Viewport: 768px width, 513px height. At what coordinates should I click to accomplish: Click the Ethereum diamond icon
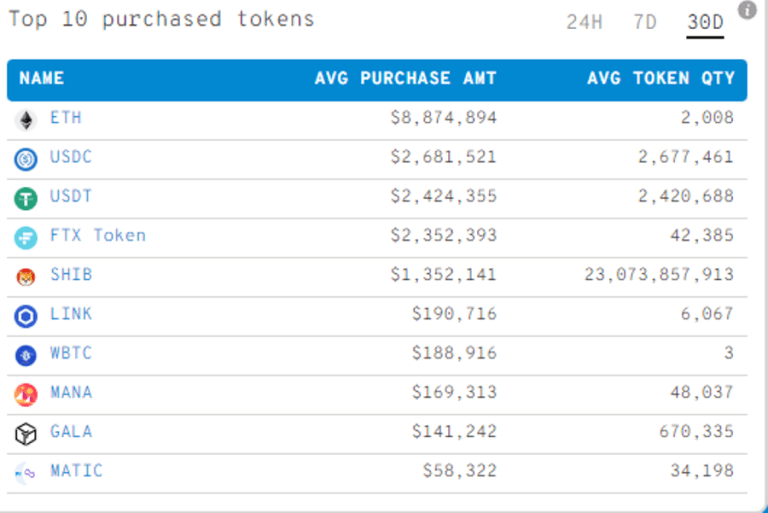point(26,120)
